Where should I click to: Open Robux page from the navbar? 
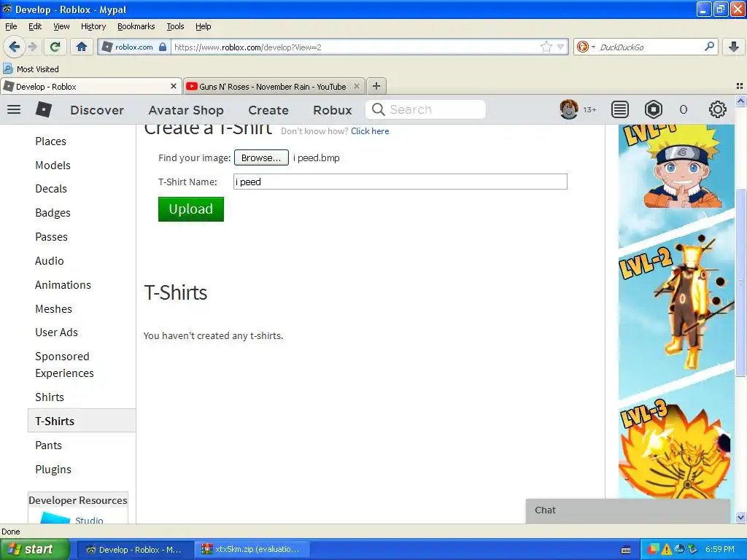click(333, 110)
